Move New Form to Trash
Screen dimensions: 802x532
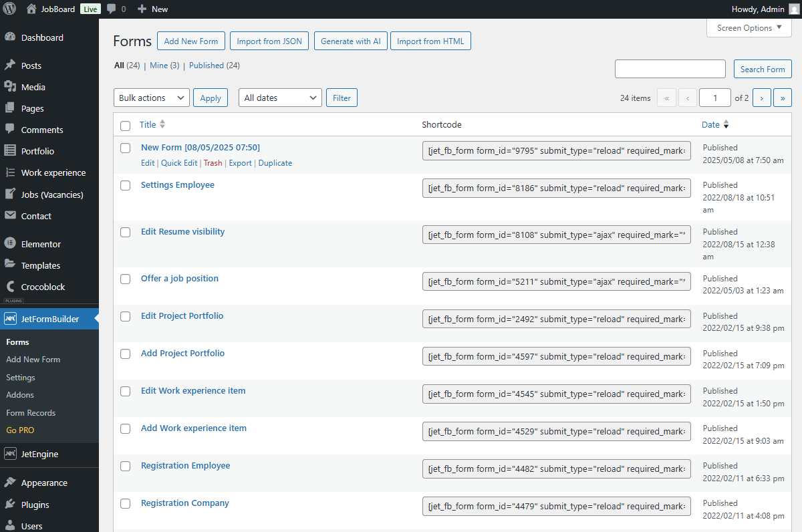(x=213, y=162)
